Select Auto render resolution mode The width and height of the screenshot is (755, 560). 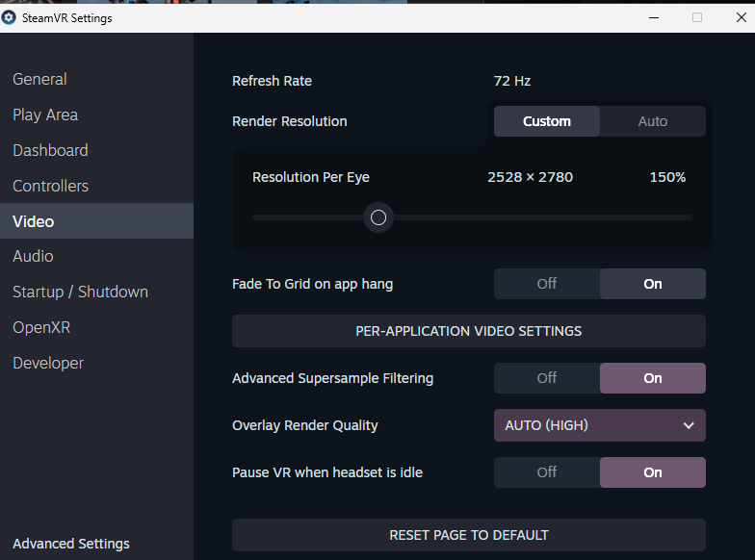pos(653,121)
